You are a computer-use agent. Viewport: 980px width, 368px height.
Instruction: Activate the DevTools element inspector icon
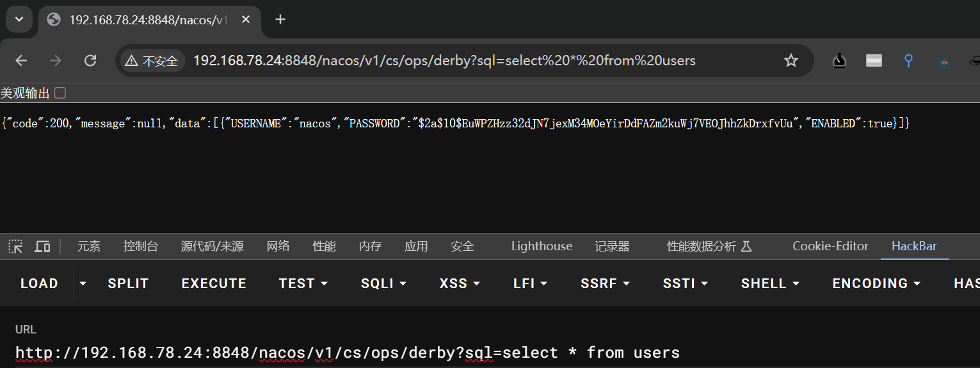point(15,246)
